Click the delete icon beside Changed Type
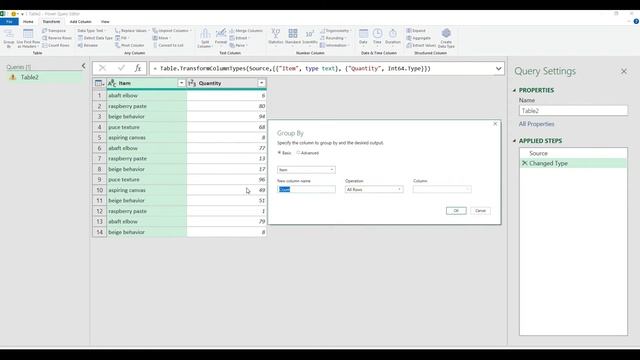The image size is (640, 360). coord(524,163)
